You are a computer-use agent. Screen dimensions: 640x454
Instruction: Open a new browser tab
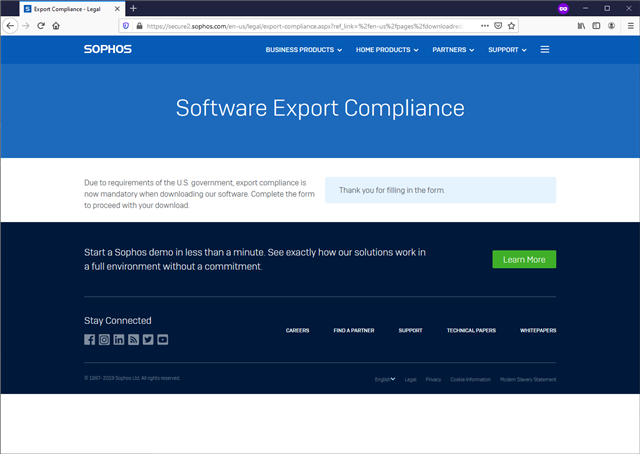point(133,9)
